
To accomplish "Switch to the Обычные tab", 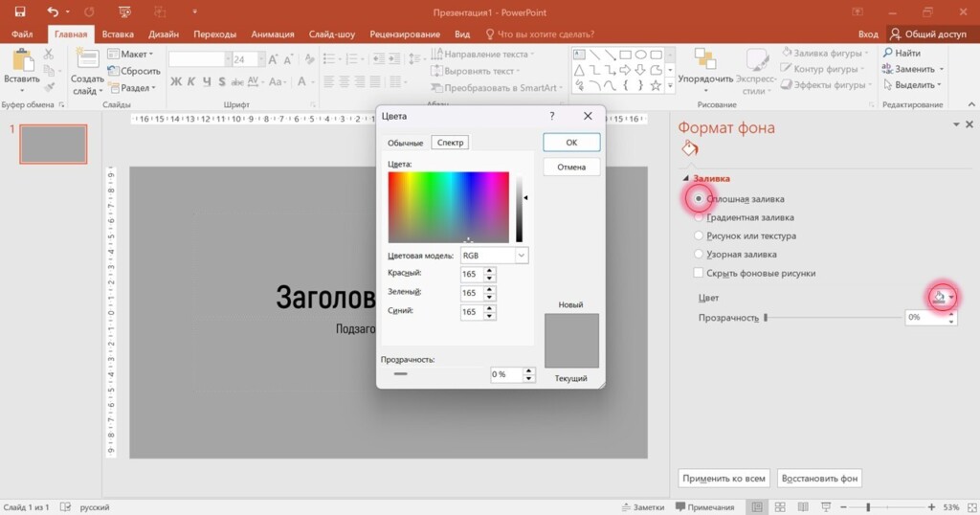I will 405,143.
